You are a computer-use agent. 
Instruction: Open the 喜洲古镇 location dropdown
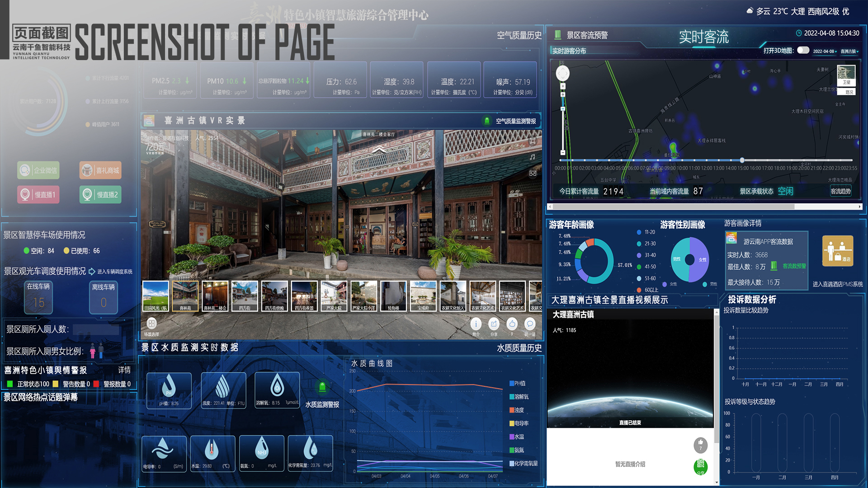point(849,51)
